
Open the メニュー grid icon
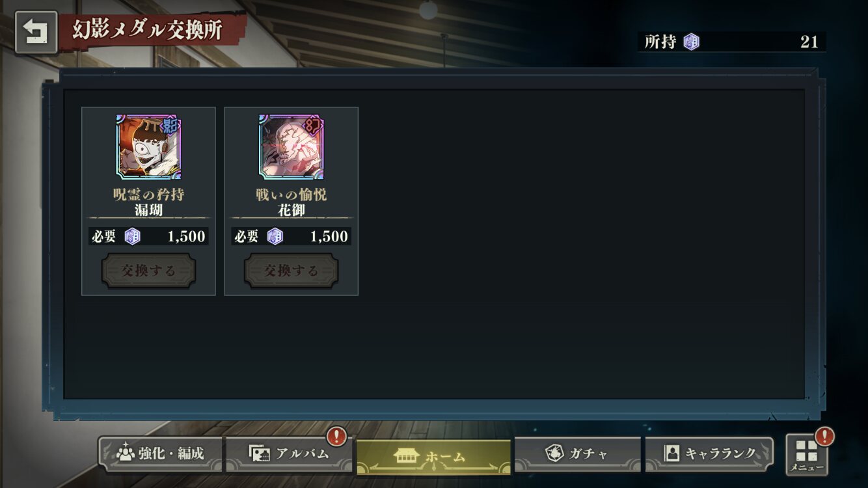click(x=807, y=454)
